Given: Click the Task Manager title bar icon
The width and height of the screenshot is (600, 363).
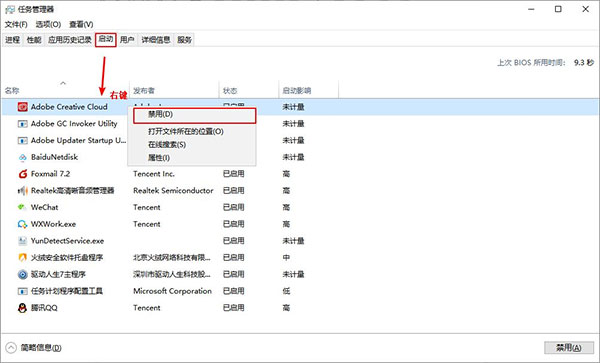Looking at the screenshot, I should [x=10, y=9].
